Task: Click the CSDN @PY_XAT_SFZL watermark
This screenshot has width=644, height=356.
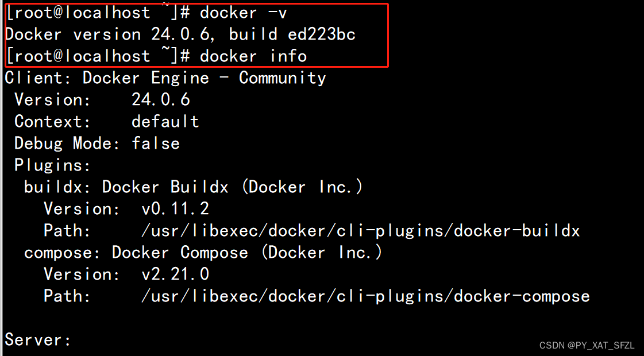Action: point(587,345)
